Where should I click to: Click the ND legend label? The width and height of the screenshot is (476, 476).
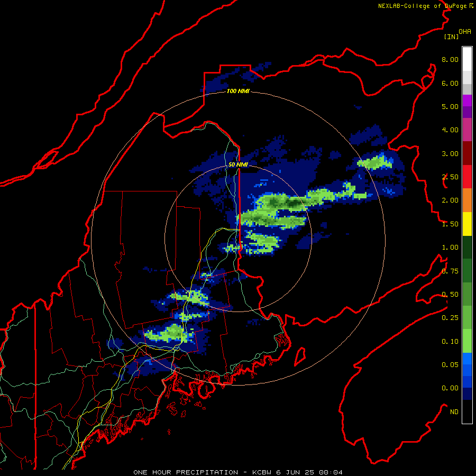coord(454,412)
